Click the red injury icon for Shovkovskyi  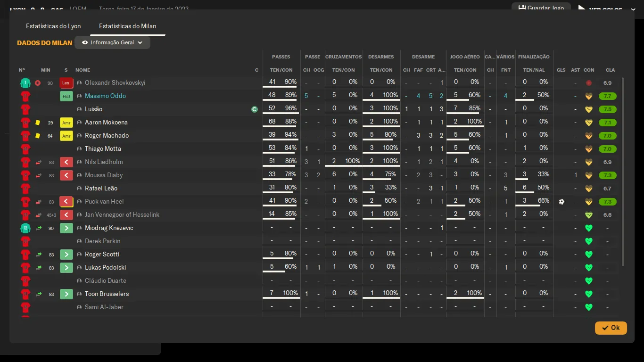pyautogui.click(x=38, y=83)
